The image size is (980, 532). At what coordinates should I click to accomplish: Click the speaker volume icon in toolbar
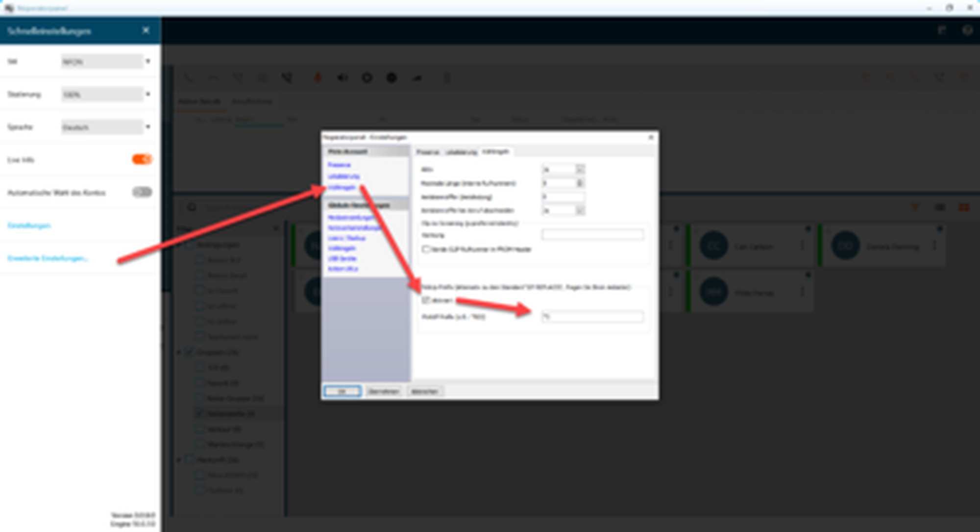(342, 78)
